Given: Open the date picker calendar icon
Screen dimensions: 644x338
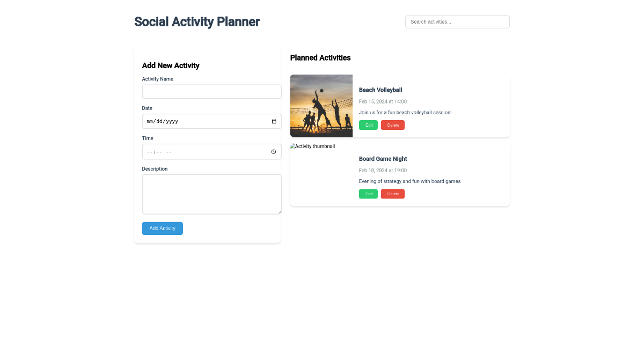Looking at the screenshot, I should (274, 121).
